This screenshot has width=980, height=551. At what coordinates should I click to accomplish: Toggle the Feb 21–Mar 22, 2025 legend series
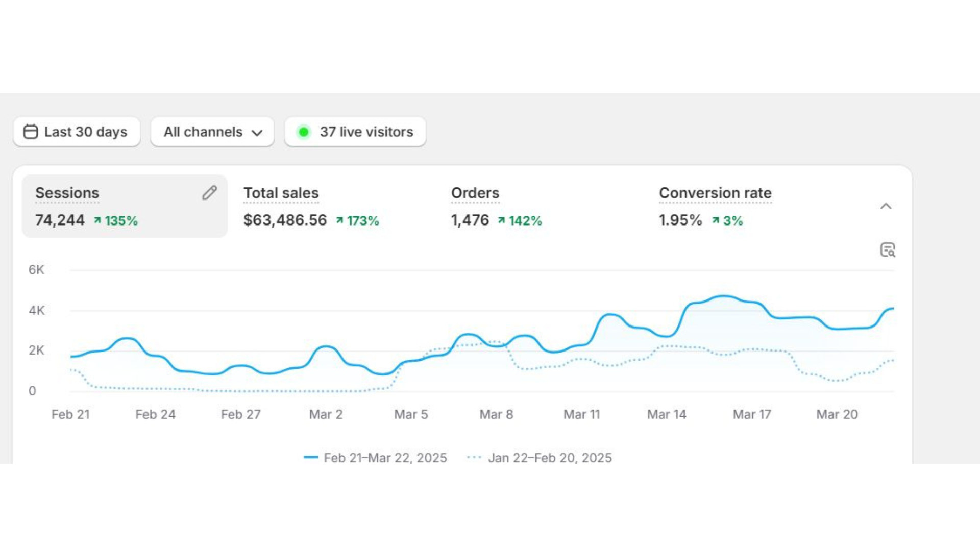pos(385,458)
